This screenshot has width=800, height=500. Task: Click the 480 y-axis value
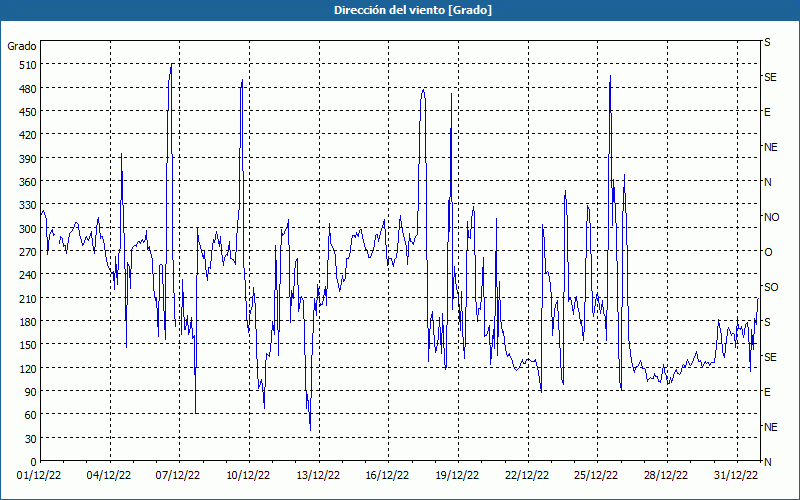(27, 88)
